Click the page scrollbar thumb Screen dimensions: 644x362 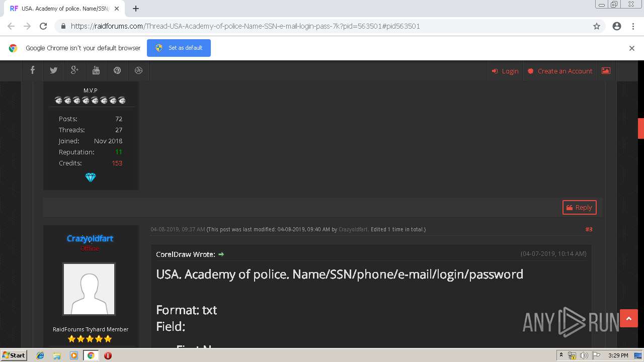click(641, 128)
